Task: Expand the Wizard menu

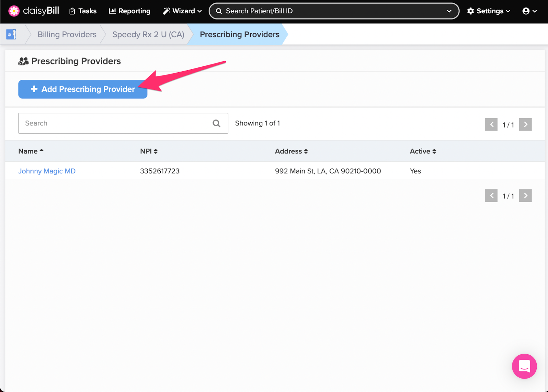Action: 182,11
